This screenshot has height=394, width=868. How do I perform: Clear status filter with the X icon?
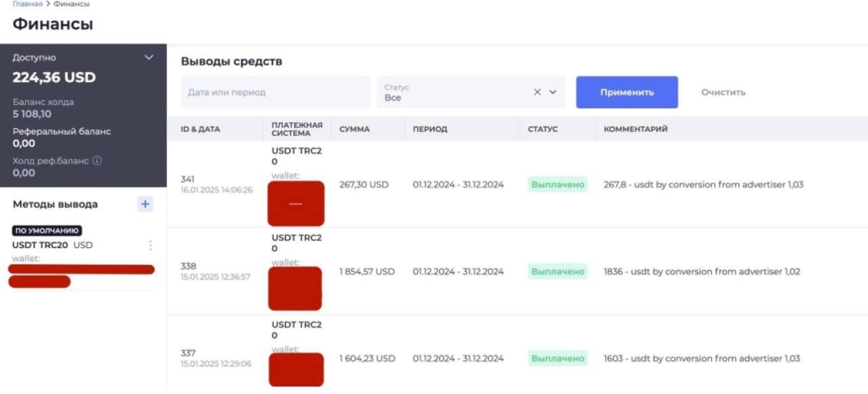click(x=537, y=92)
